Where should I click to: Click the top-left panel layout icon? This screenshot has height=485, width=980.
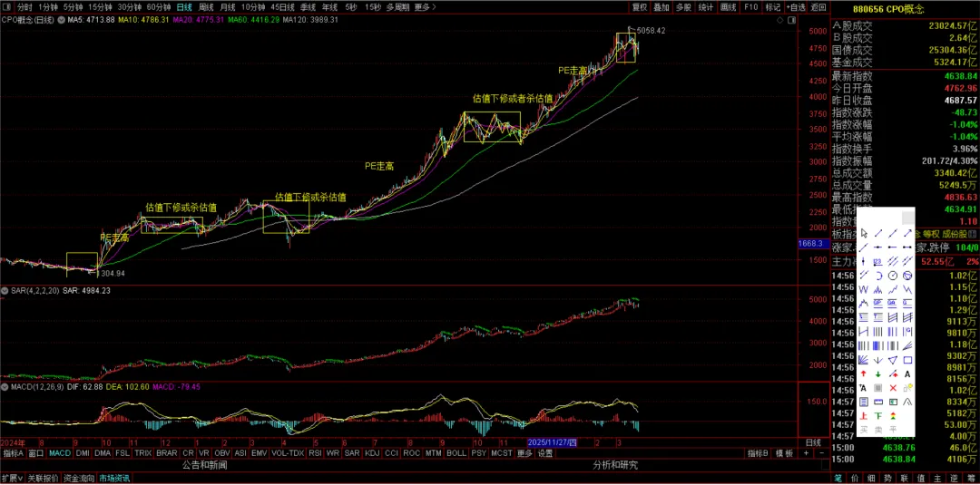click(5, 7)
